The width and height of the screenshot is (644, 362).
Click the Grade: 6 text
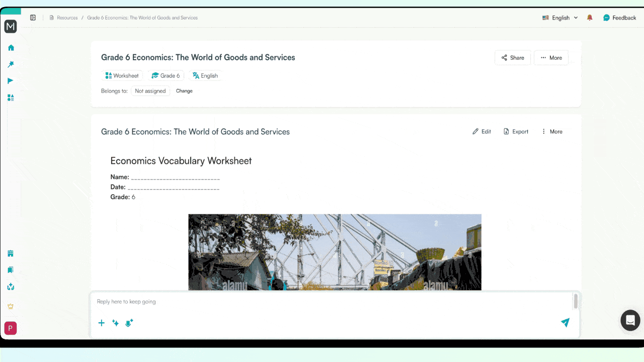coord(123,197)
